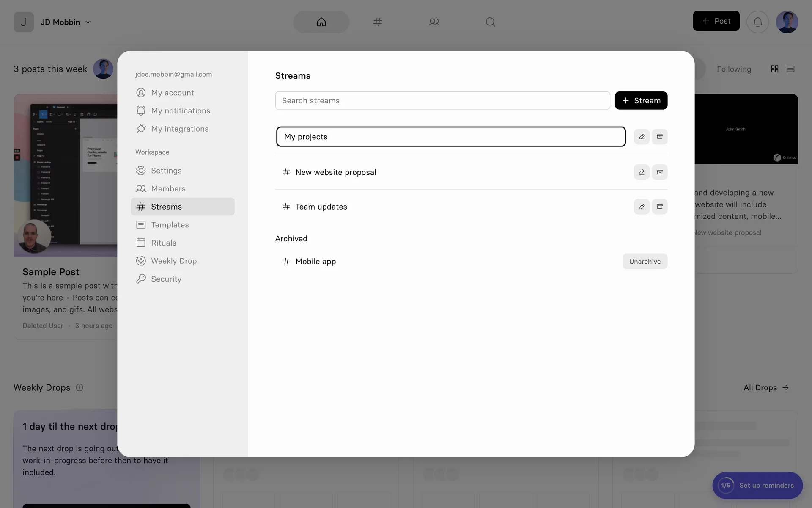Click the My projects name field
The height and width of the screenshot is (508, 812).
tap(450, 137)
